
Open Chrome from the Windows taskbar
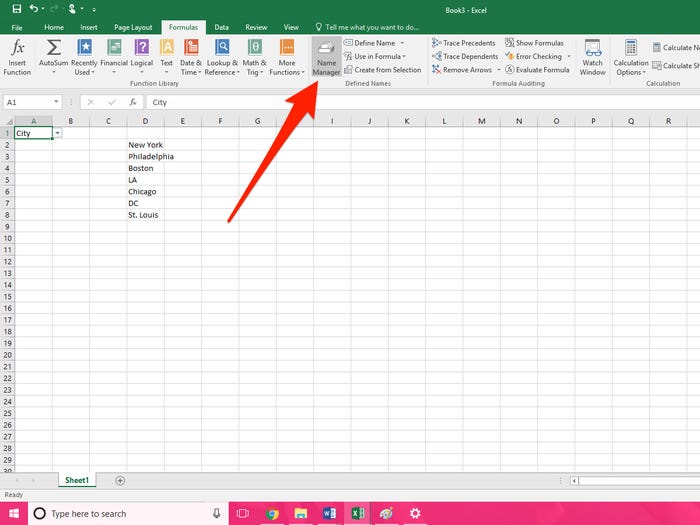point(272,513)
